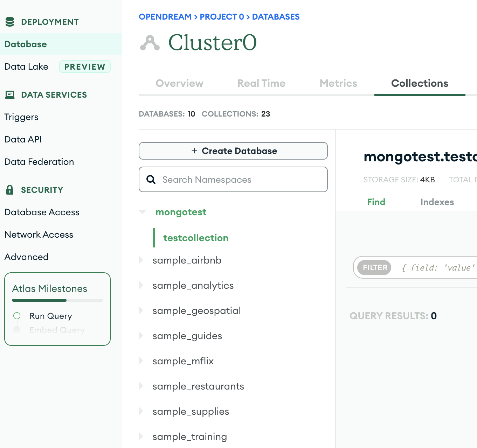Screen dimensions: 477x448
Task: Click the Data Services monitor icon
Action: (10, 94)
